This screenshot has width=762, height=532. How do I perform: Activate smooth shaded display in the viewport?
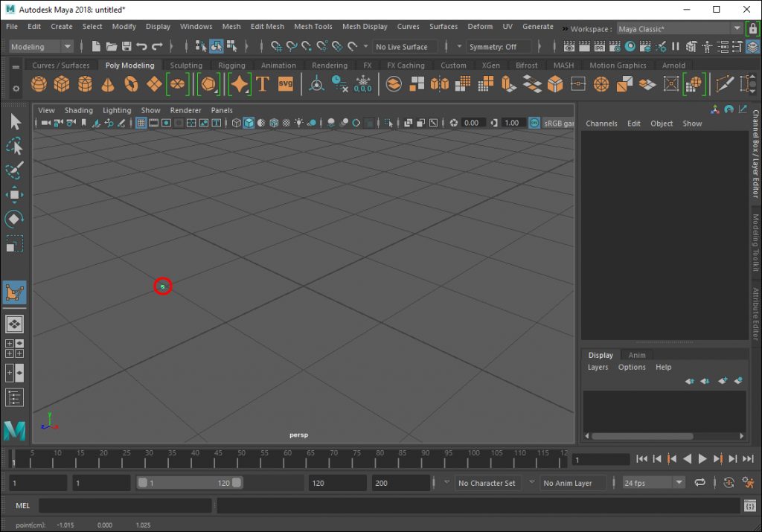click(248, 124)
